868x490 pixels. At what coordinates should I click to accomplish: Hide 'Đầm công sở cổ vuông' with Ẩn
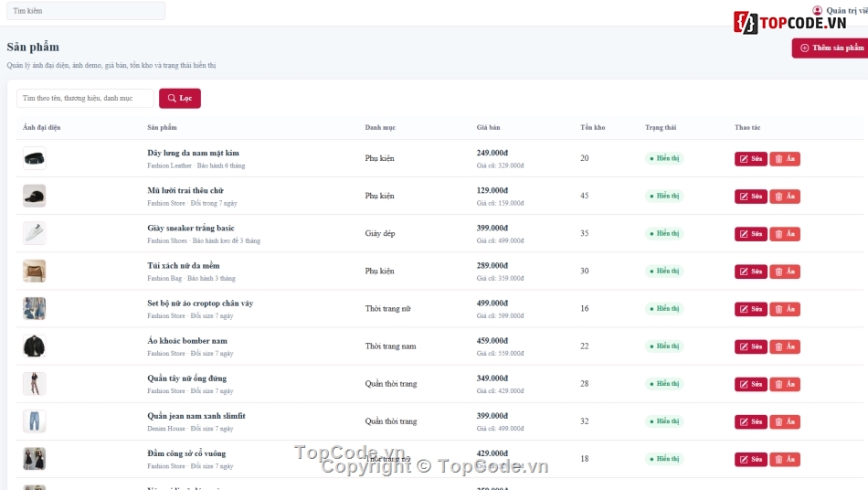[785, 460]
